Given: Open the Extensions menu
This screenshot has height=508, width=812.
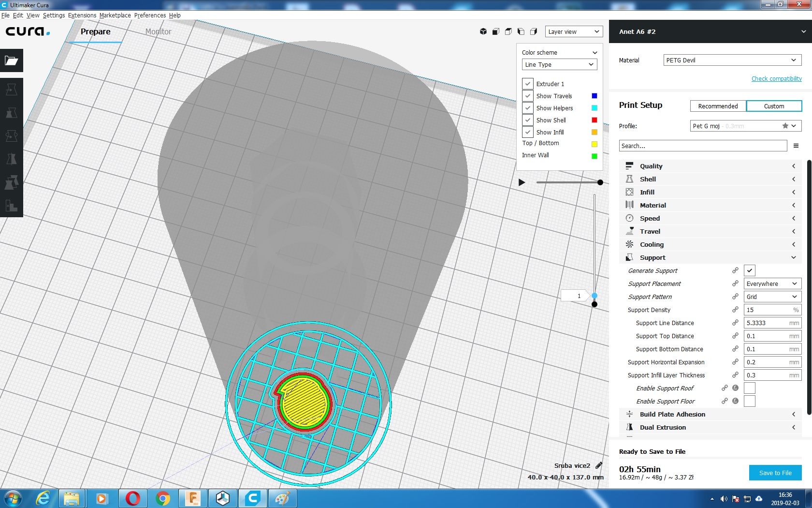Looking at the screenshot, I should click(82, 15).
